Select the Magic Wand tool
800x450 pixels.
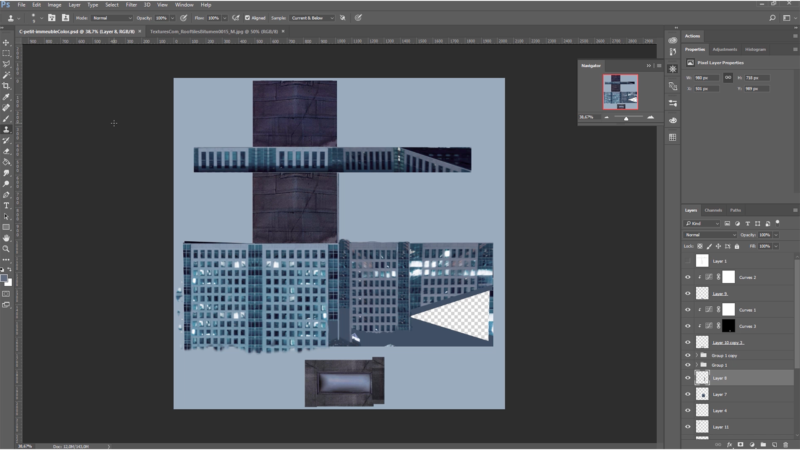6,75
